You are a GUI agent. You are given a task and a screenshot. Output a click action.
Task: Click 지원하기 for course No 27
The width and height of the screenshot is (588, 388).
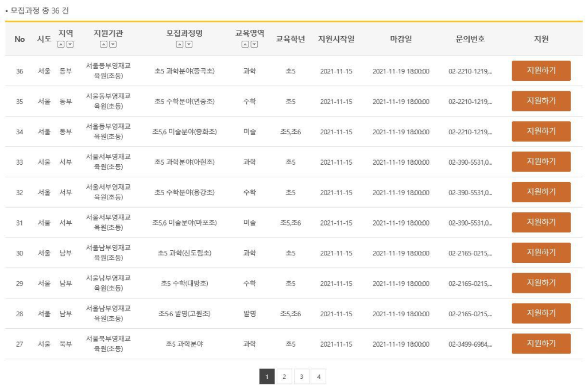[541, 344]
